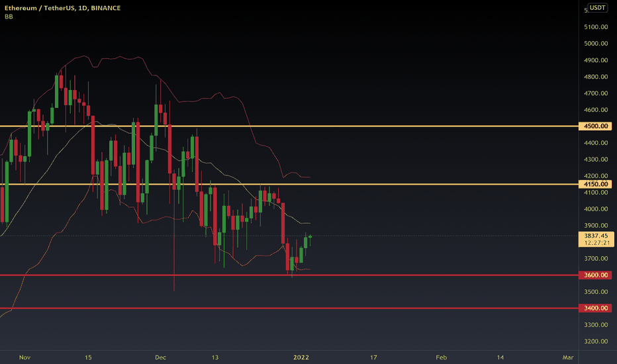Image resolution: width=617 pixels, height=364 pixels.
Task: Select the 3400.00 red horizontal line
Action: click(289, 308)
